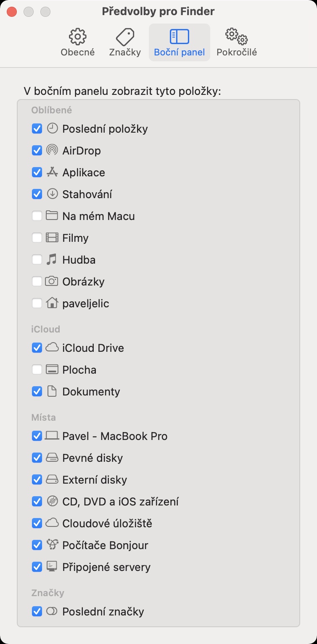Open the Značky preferences tab
317x644 pixels.
click(x=125, y=42)
